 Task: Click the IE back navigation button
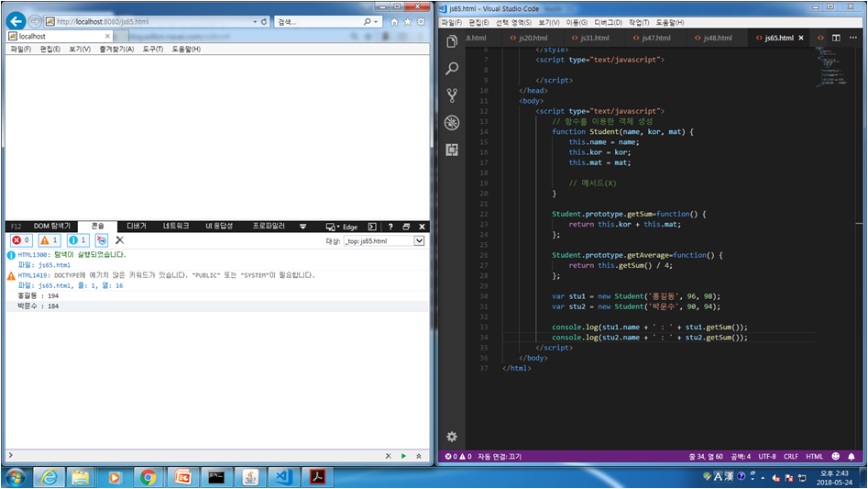point(16,21)
